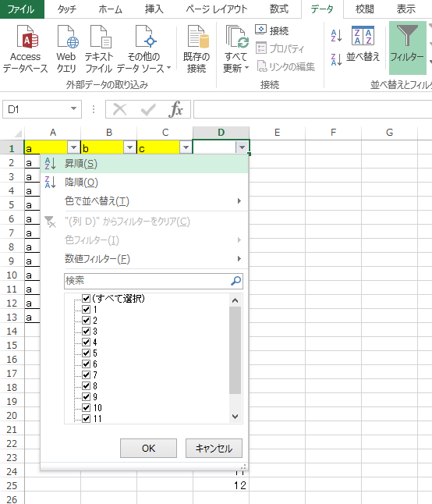The image size is (432, 504).
Task: Sort ascending A-Z ribbon icon
Action: (x=336, y=36)
